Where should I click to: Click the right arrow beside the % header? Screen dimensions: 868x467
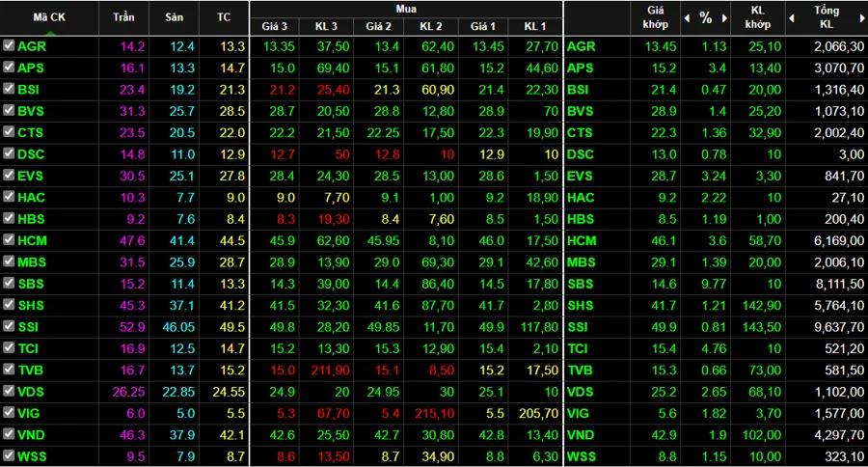click(723, 18)
